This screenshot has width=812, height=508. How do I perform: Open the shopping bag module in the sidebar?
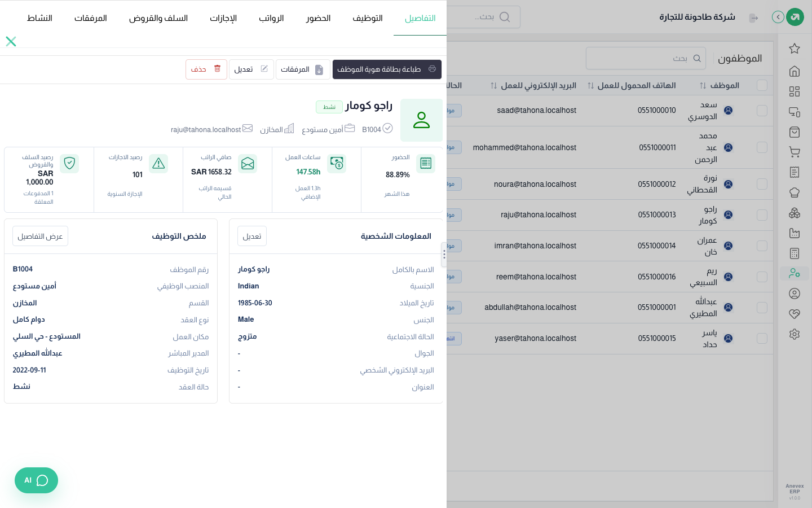coord(795,132)
